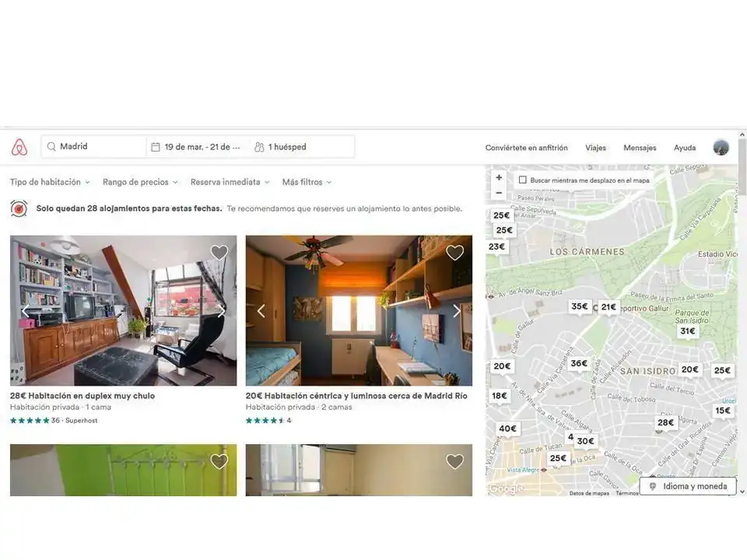Open Idioma y moneda button

[x=688, y=486]
